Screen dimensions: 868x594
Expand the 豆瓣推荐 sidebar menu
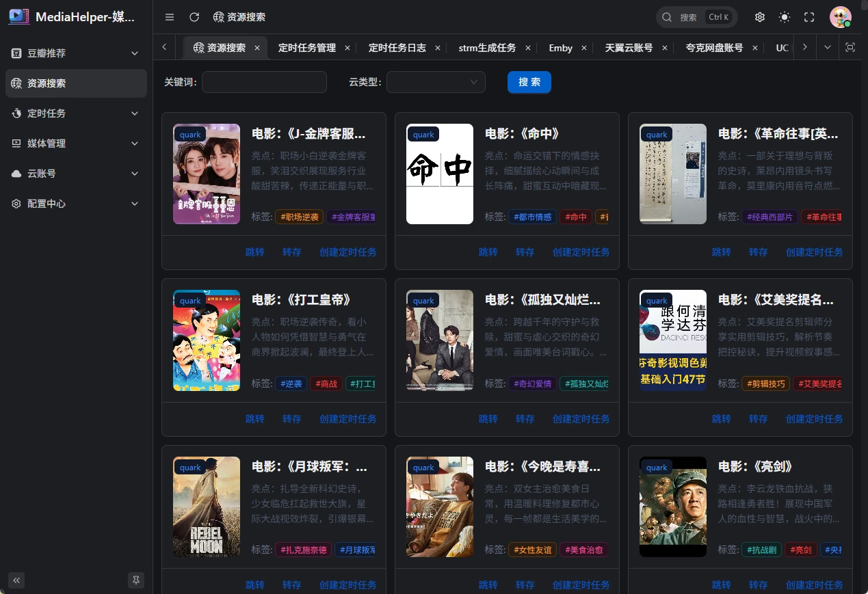point(76,53)
